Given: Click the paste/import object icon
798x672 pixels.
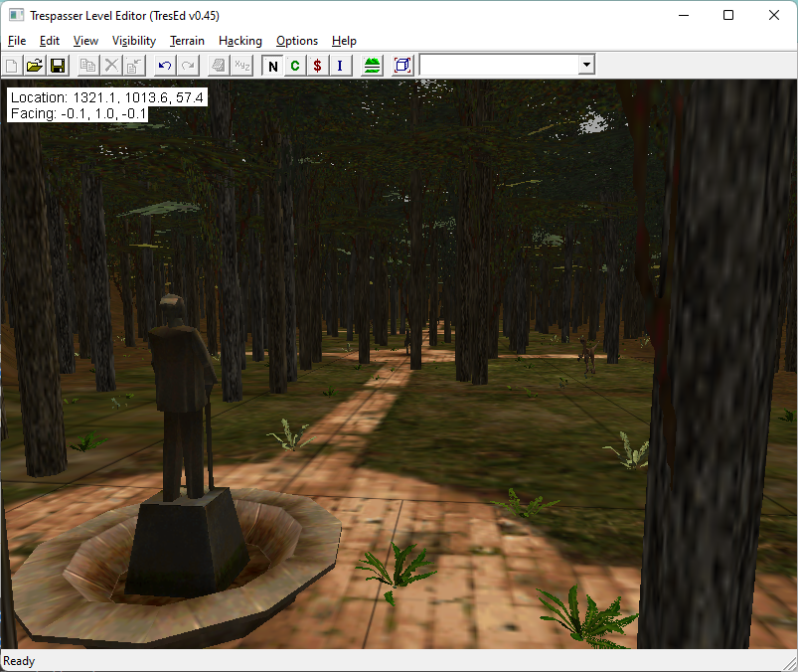Looking at the screenshot, I should (x=134, y=66).
